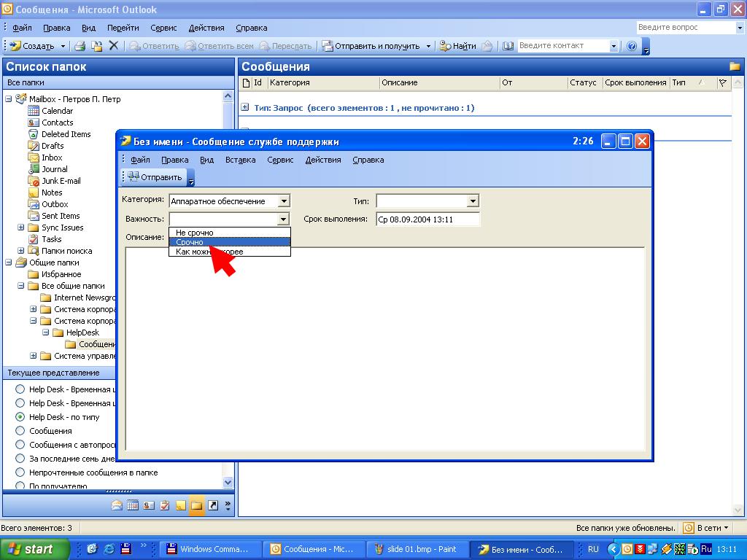Select Не срочно in importance list
The image size is (747, 560).
click(230, 233)
